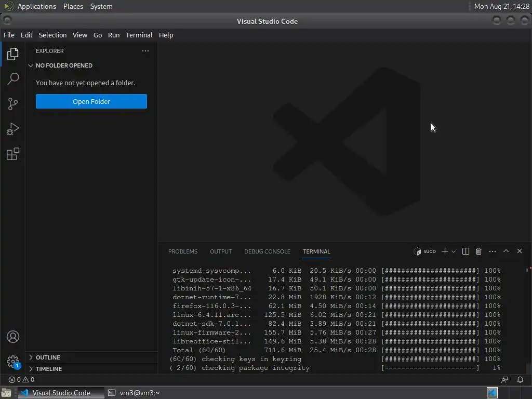The height and width of the screenshot is (399, 532).
Task: Click the libreoffice-stil download line
Action: point(336,341)
